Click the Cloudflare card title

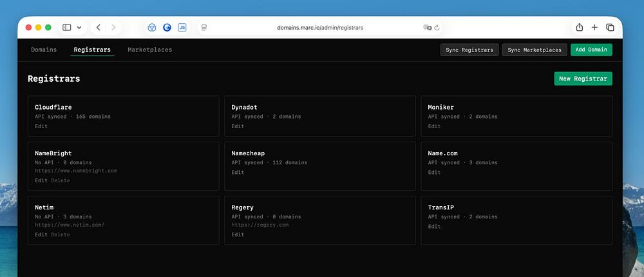[53, 108]
